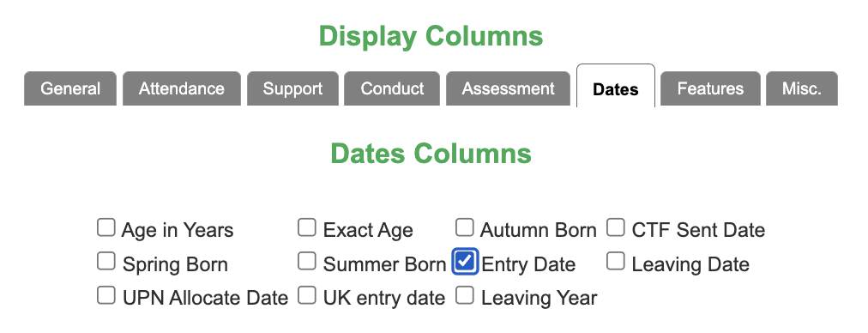
Task: Tick the Exact Age checkbox
Action: pos(307,227)
